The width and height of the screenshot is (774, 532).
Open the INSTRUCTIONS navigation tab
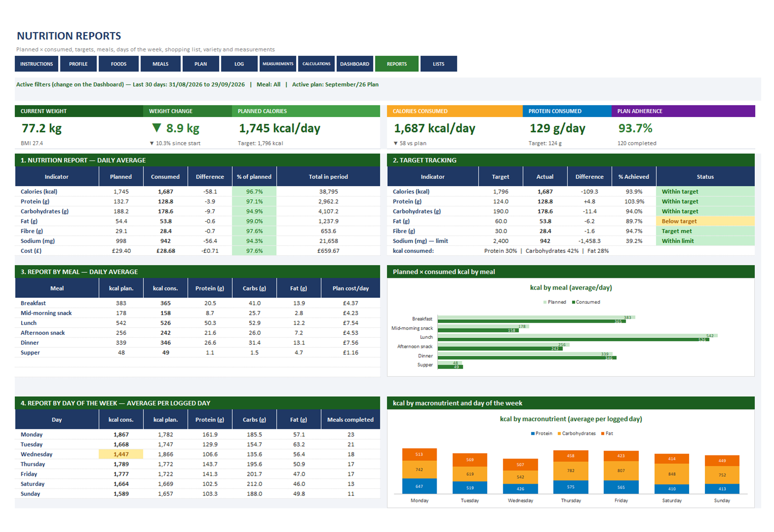point(37,64)
